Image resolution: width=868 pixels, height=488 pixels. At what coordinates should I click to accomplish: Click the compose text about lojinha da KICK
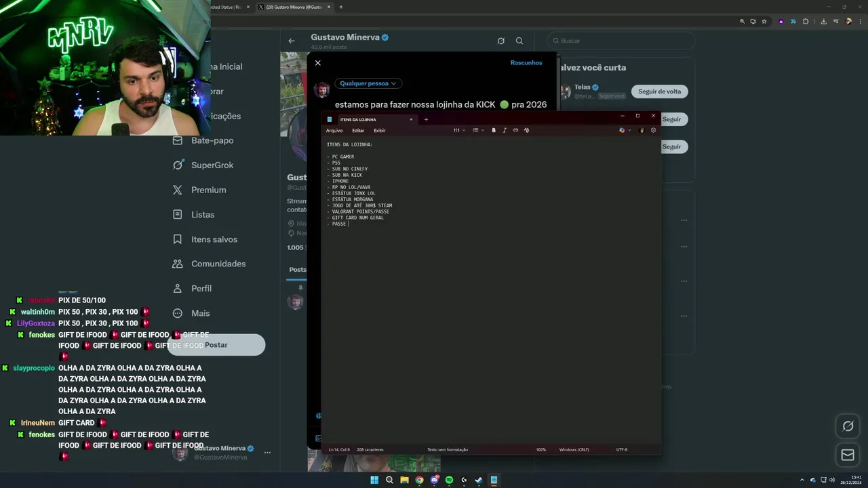[441, 104]
